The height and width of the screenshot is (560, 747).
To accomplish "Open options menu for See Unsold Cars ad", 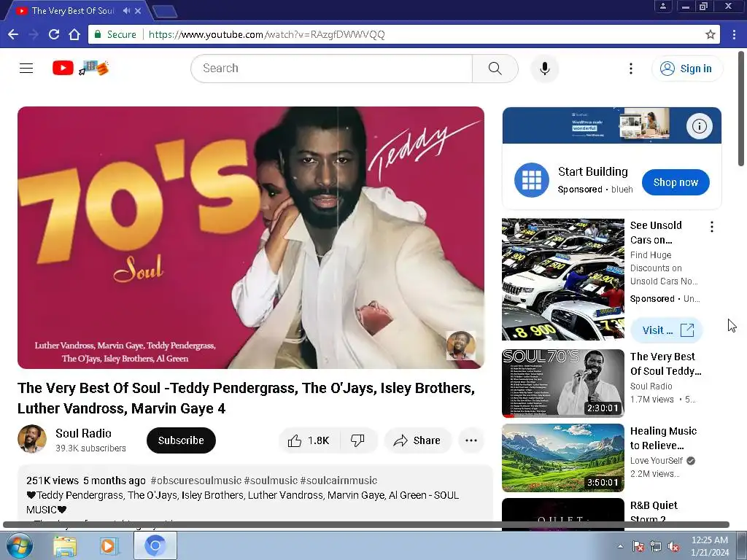I will (712, 227).
